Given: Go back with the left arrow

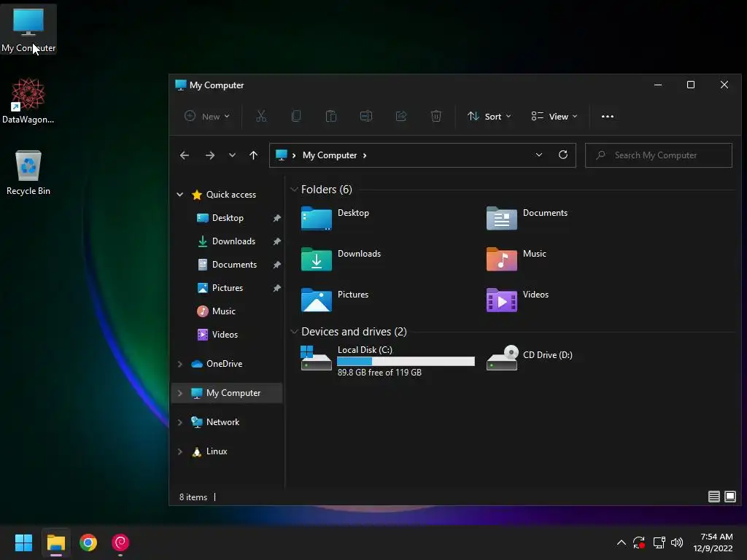Looking at the screenshot, I should [185, 155].
